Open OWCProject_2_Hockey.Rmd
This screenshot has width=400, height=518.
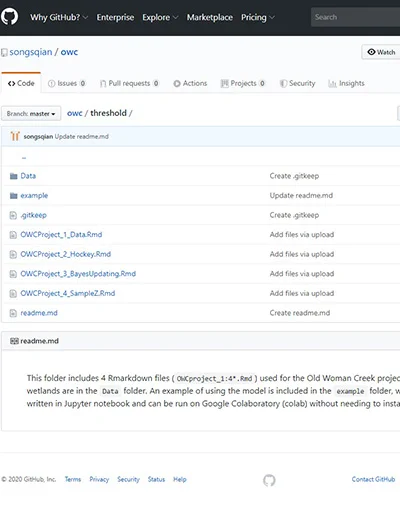66,254
